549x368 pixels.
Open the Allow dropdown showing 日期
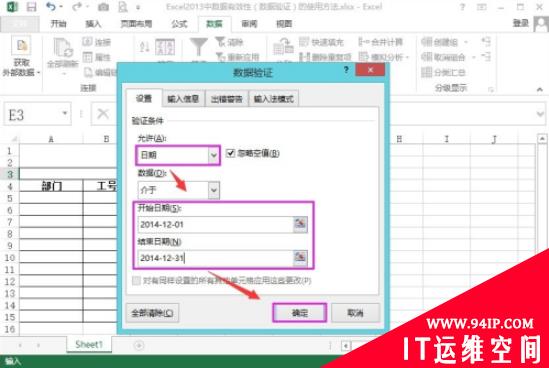coord(178,155)
